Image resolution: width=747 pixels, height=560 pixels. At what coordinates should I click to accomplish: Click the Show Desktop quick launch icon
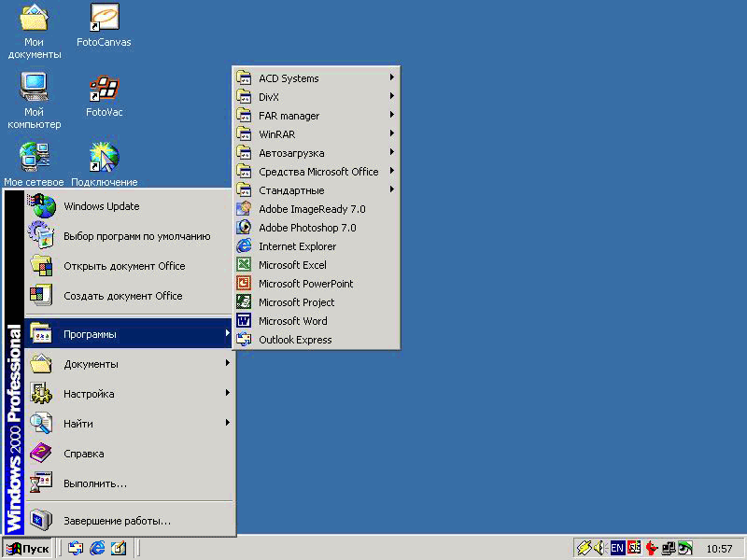tap(119, 548)
